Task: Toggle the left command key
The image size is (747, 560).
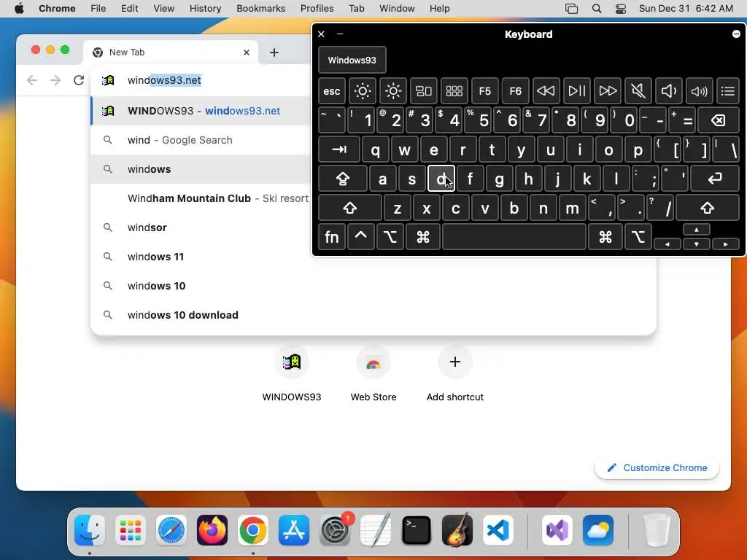Action: point(422,237)
